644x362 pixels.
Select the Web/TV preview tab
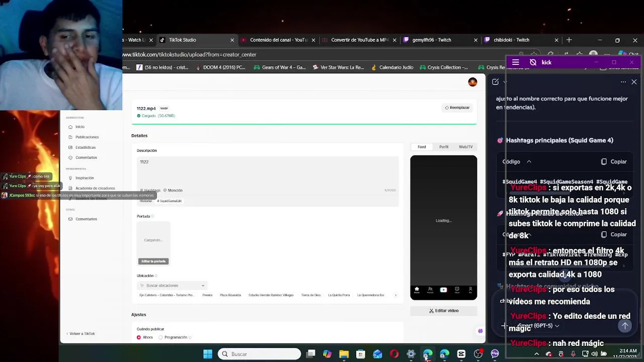click(465, 147)
